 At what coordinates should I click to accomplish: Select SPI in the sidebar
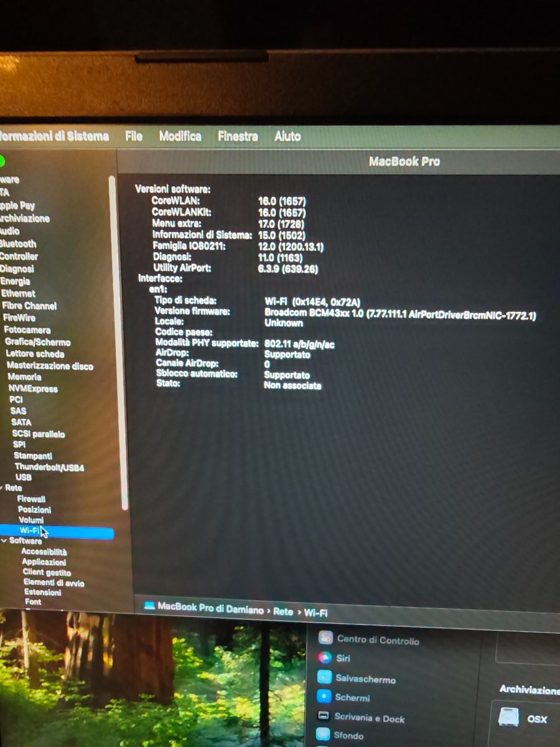[19, 444]
